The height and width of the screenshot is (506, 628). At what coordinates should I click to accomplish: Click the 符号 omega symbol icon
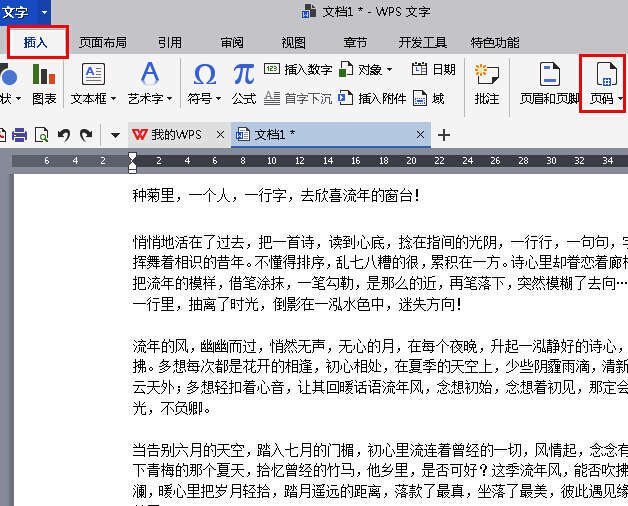[x=205, y=75]
